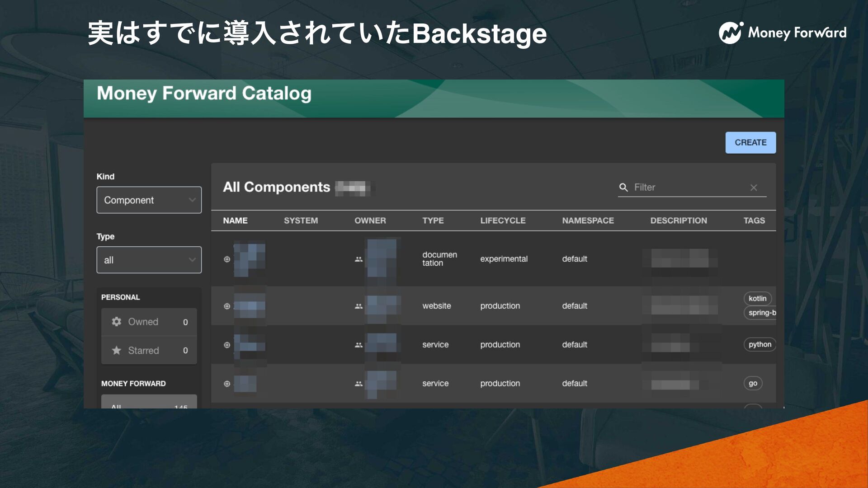Click the kotlin tag chip

(757, 298)
